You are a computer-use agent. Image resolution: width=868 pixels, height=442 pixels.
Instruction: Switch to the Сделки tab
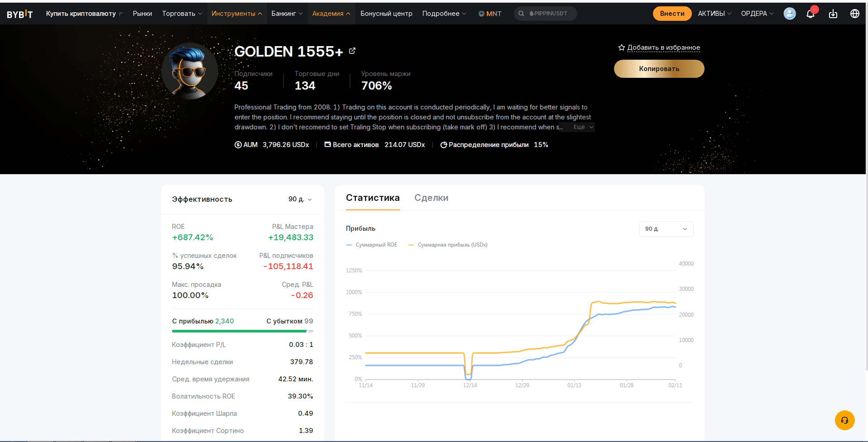[432, 198]
